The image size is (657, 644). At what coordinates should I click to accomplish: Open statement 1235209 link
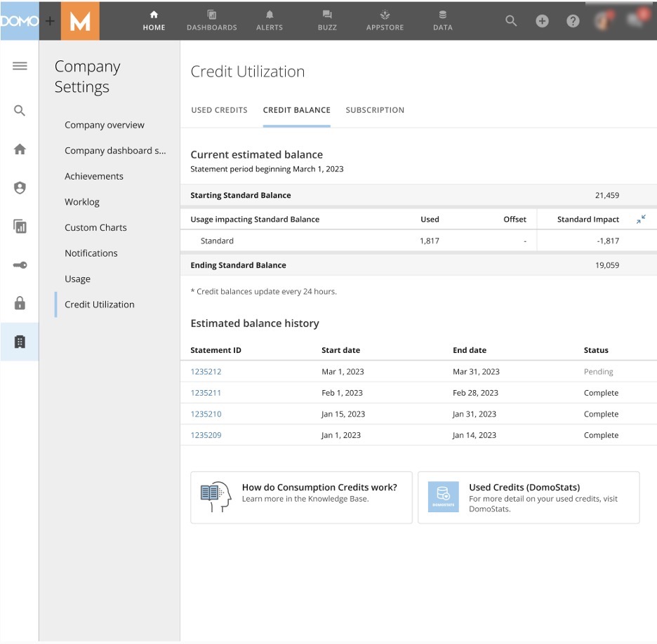(x=206, y=435)
